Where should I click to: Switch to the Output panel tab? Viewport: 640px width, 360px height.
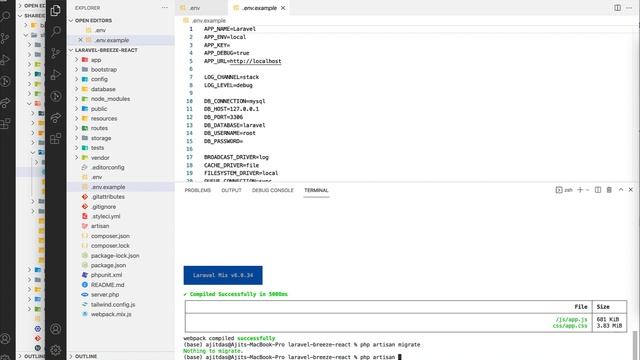(x=231, y=190)
